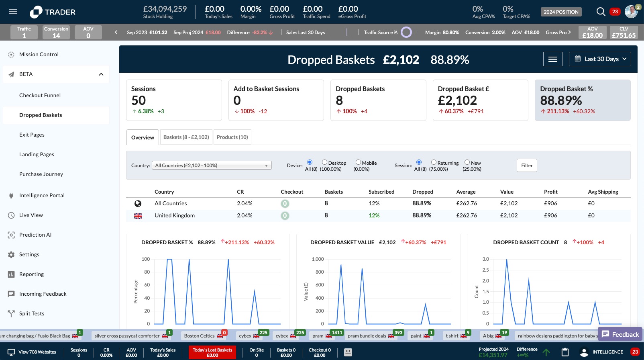Open Intelligence Portal in the sidebar
Image resolution: width=644 pixels, height=360 pixels.
pos(42,195)
